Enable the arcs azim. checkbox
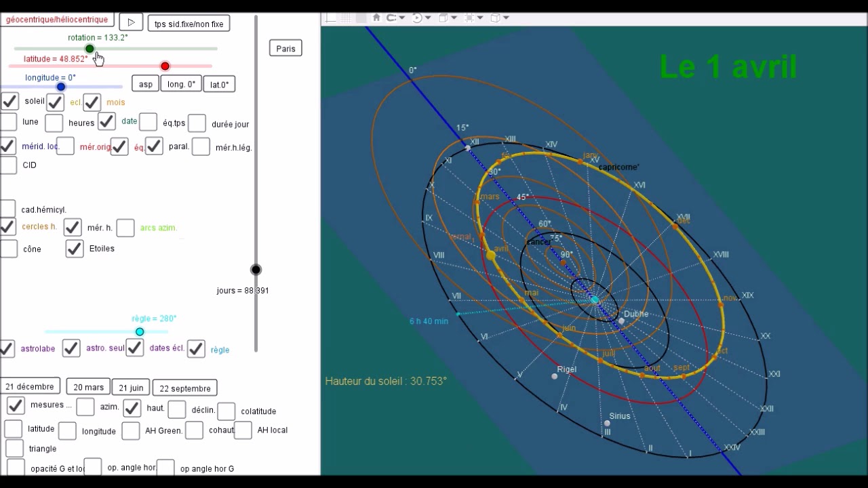Screen dimensions: 868x488 [125, 228]
